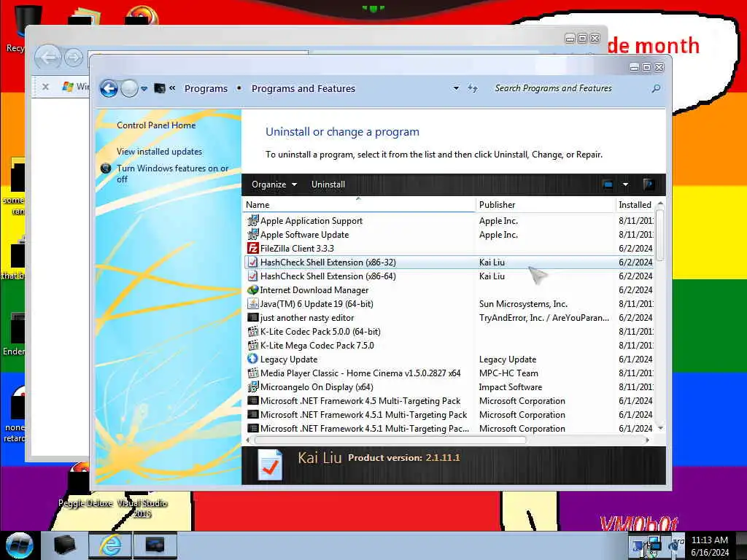Click the Apple Software Update icon
Viewport: 747px width, 560px height.
point(253,234)
